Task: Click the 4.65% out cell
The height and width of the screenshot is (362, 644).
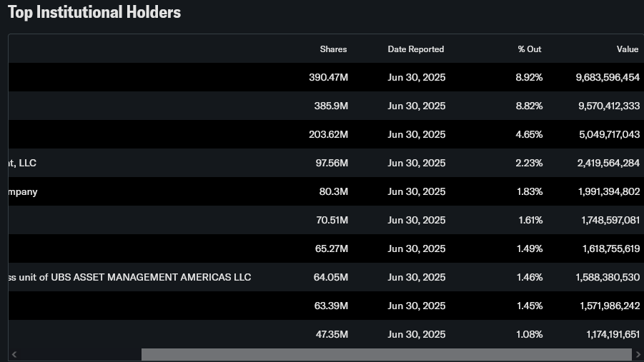Action: (x=529, y=135)
